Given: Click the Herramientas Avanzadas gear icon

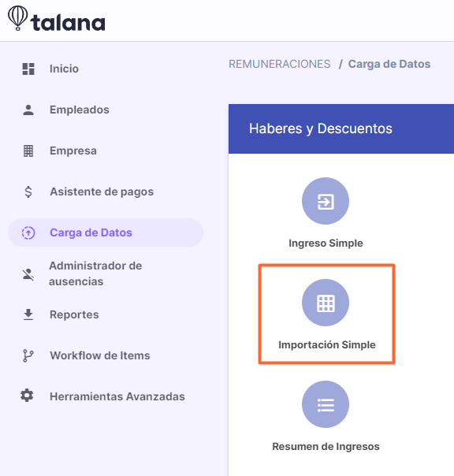Looking at the screenshot, I should 27,396.
